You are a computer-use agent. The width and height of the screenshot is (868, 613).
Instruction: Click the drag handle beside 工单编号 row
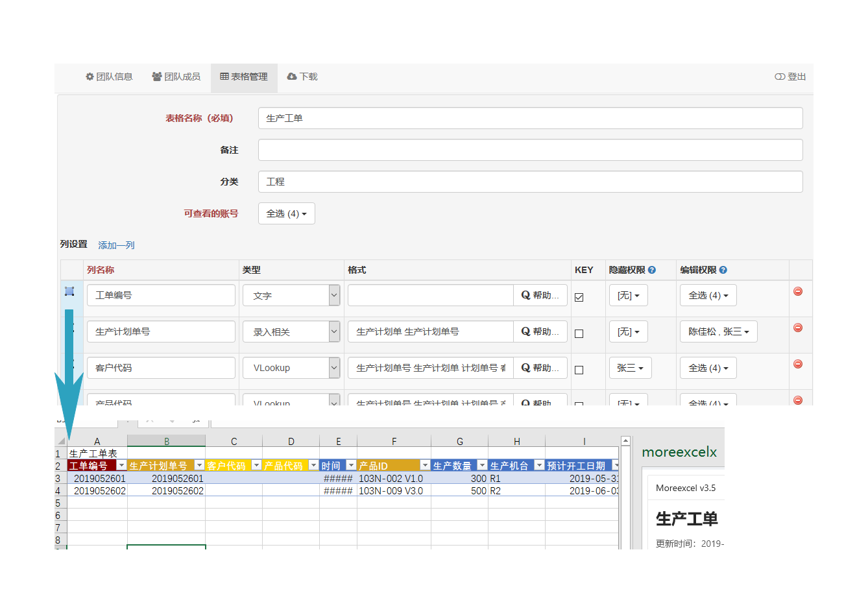pyautogui.click(x=69, y=291)
